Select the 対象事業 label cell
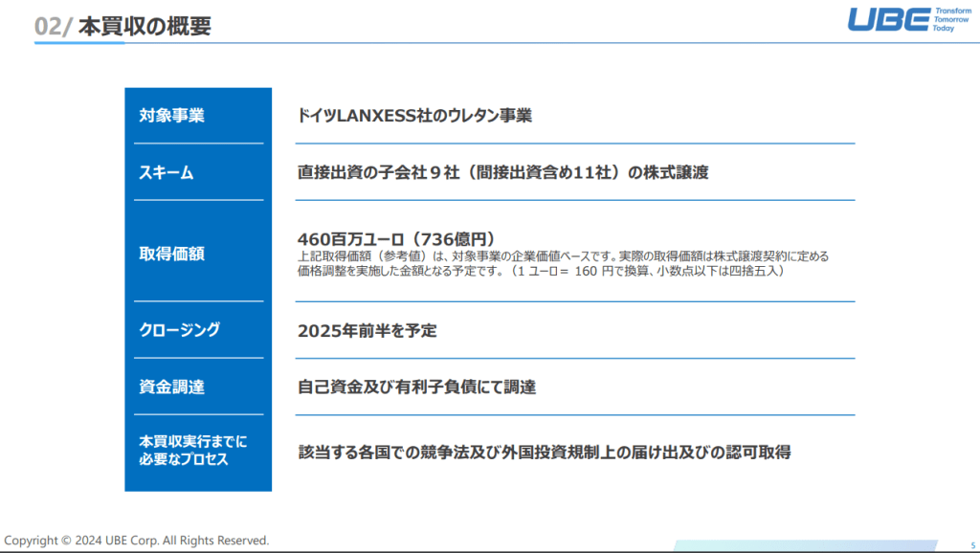 pos(172,116)
